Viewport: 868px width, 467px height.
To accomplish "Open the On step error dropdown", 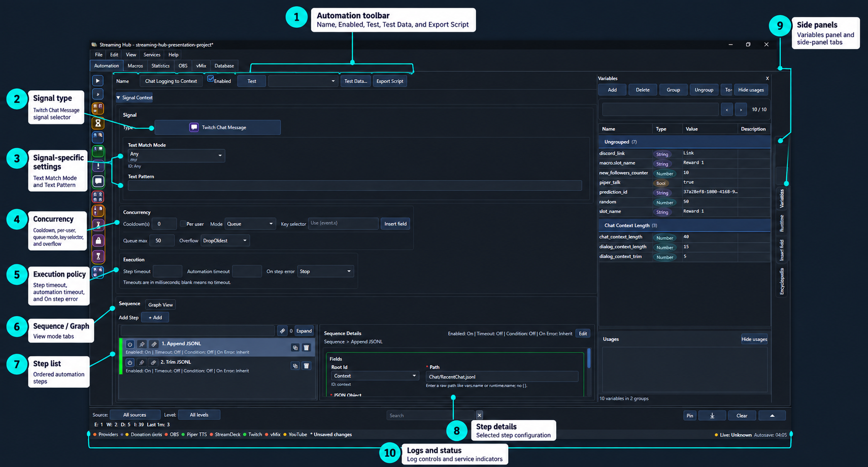I will [325, 272].
